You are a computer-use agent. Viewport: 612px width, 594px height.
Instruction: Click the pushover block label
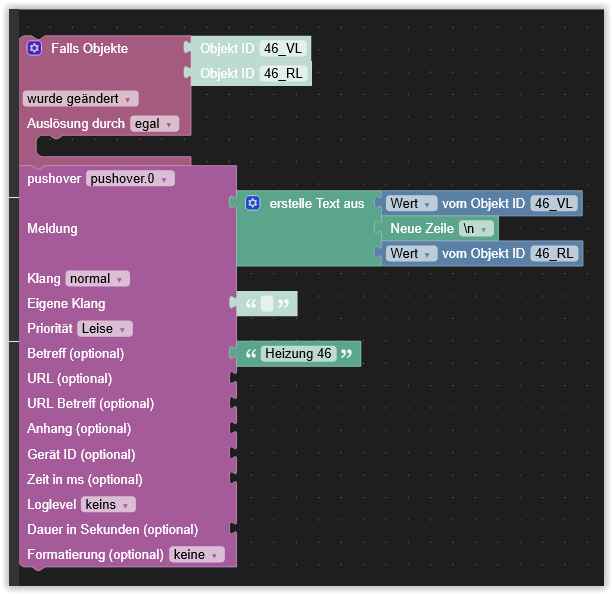[x=54, y=179]
